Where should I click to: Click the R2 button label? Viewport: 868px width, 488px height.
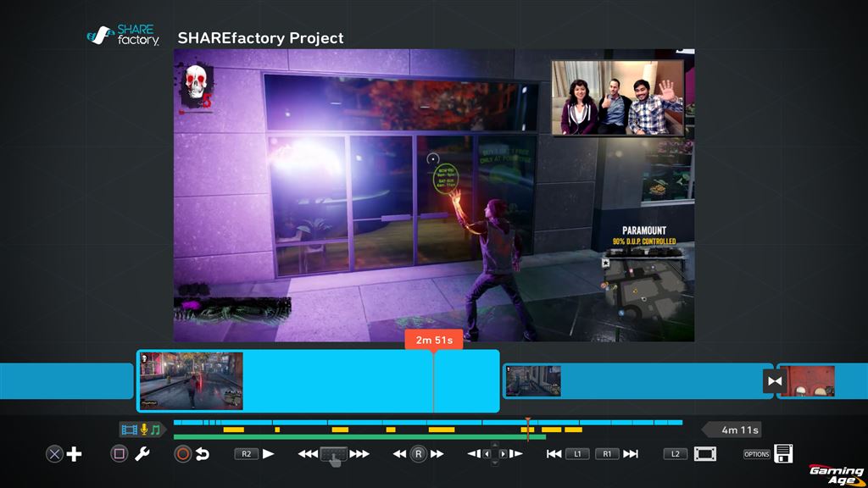point(247,454)
